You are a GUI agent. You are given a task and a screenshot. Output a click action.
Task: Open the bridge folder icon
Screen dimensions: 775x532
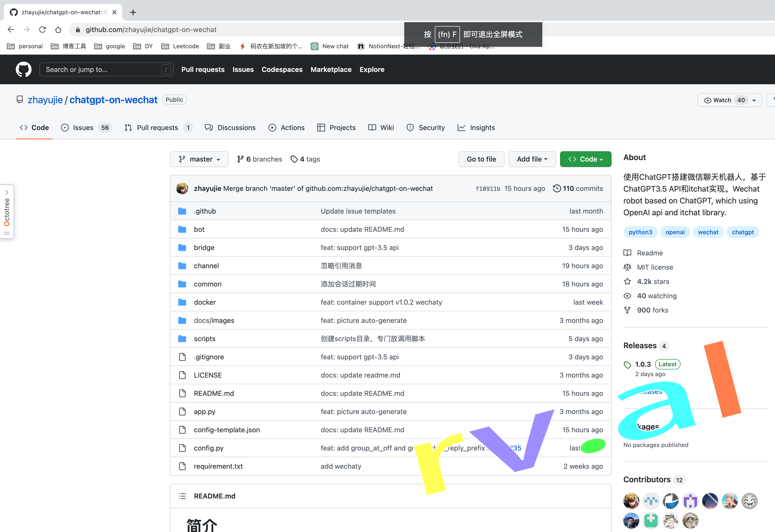click(x=182, y=248)
